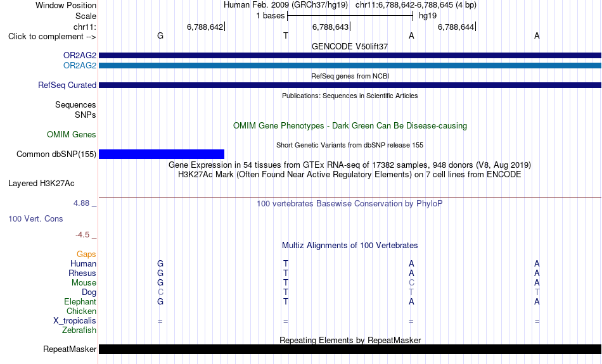Viewport: 602px width, 364px height.
Task: Open the GENCODE V50lift37 track title
Action: [350, 46]
